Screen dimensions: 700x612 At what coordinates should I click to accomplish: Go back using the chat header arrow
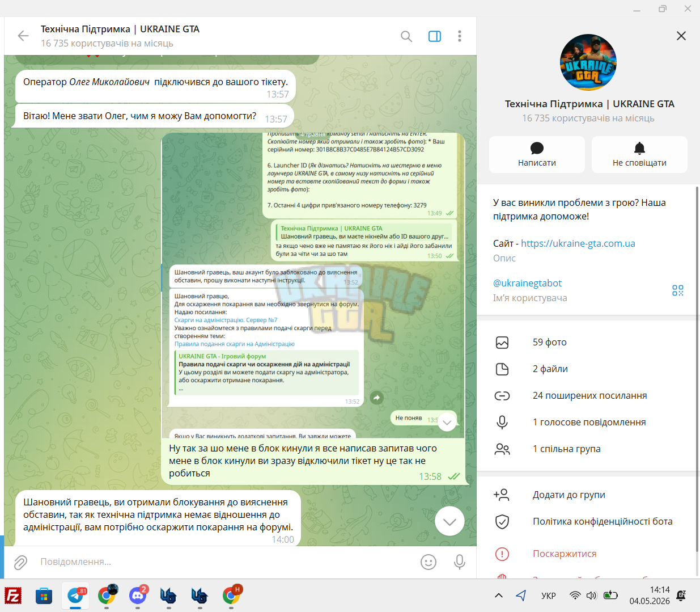coord(23,36)
